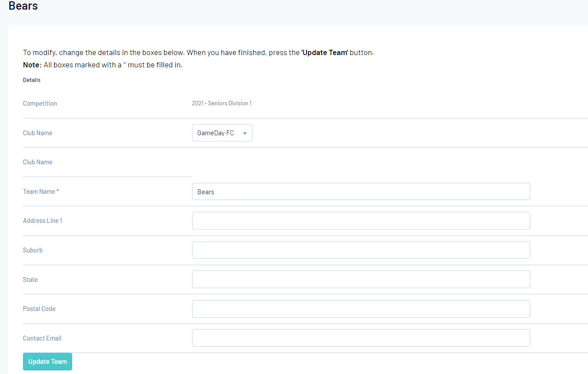Click the 'Suburb' field label

pyautogui.click(x=33, y=250)
